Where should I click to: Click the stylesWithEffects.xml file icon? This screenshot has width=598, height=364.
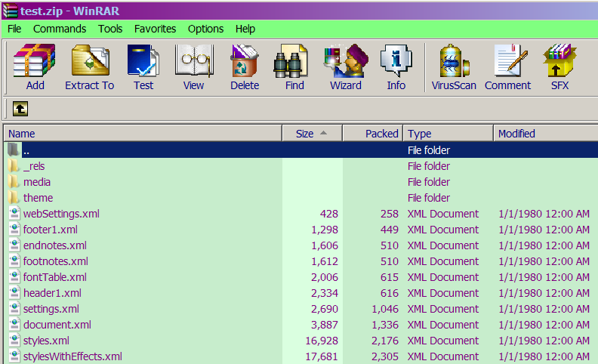[14, 356]
